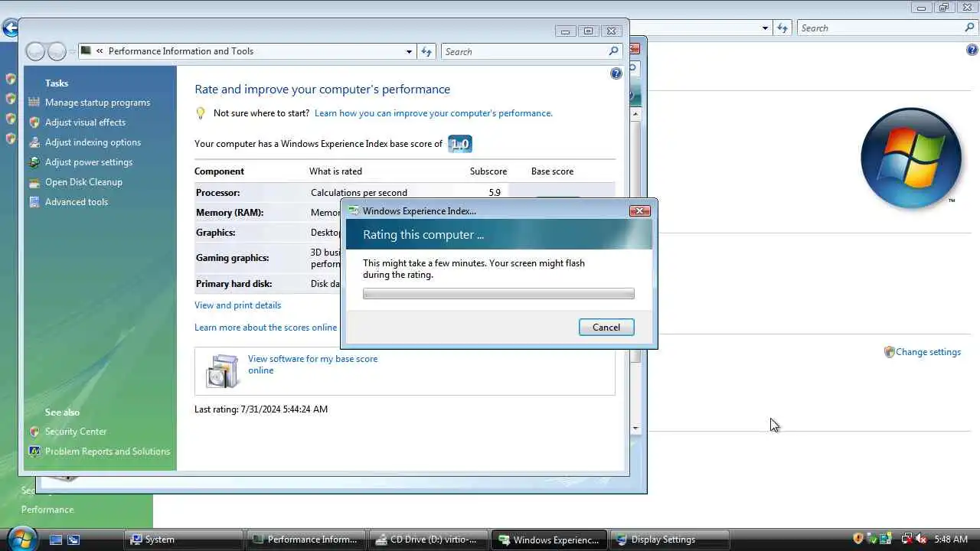
Task: Open View software for my base score
Action: [x=312, y=364]
